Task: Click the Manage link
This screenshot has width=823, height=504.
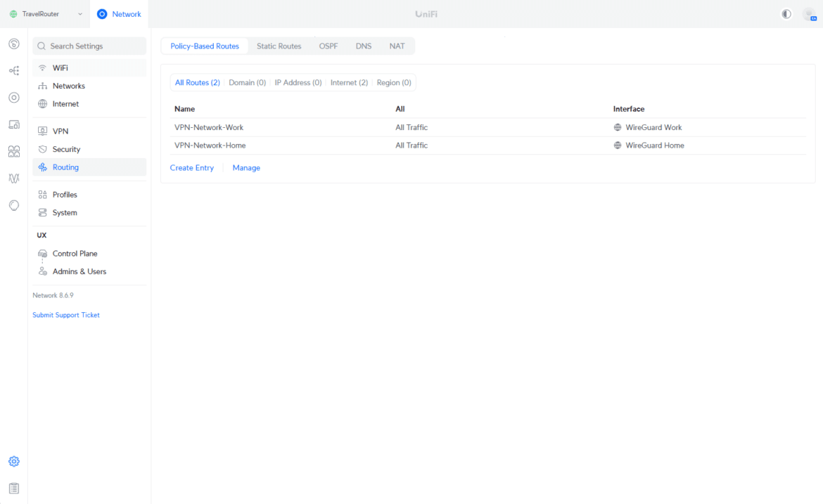Action: (x=246, y=168)
